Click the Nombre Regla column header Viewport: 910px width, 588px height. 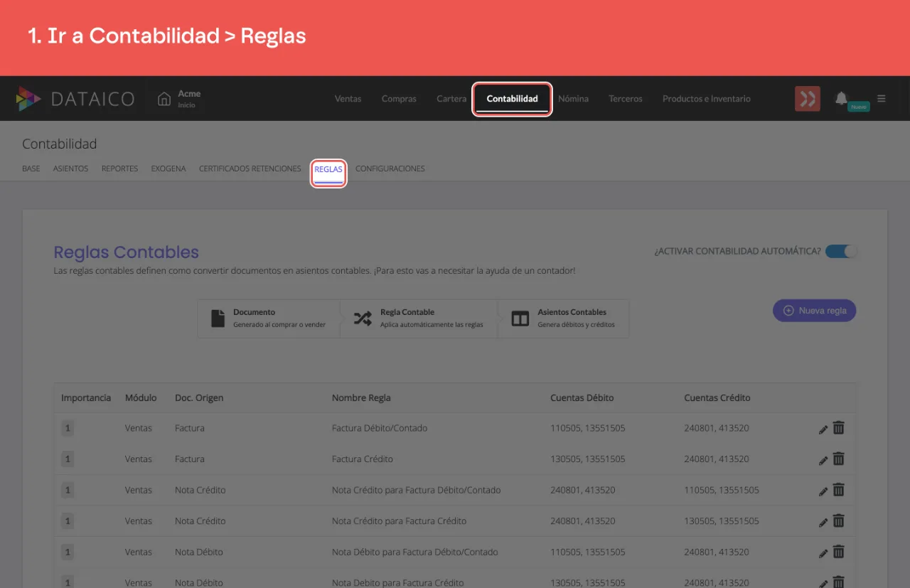point(361,398)
